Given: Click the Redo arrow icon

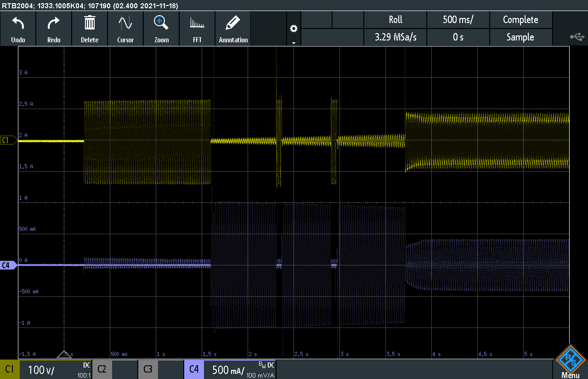Looking at the screenshot, I should (x=54, y=29).
